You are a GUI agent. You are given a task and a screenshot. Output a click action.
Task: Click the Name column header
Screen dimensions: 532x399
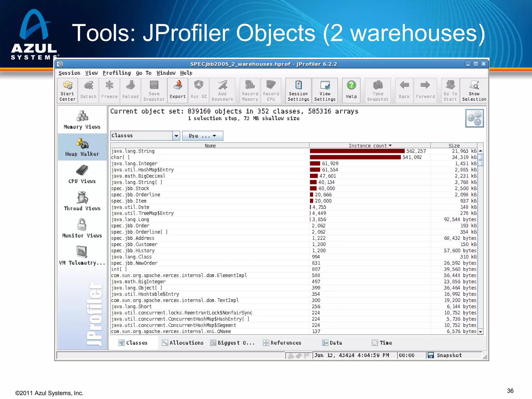pos(210,145)
